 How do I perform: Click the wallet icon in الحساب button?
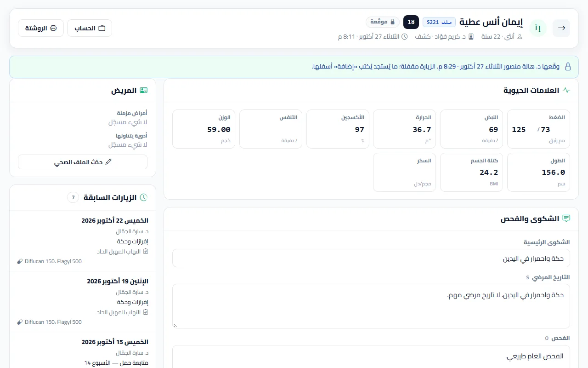(102, 28)
